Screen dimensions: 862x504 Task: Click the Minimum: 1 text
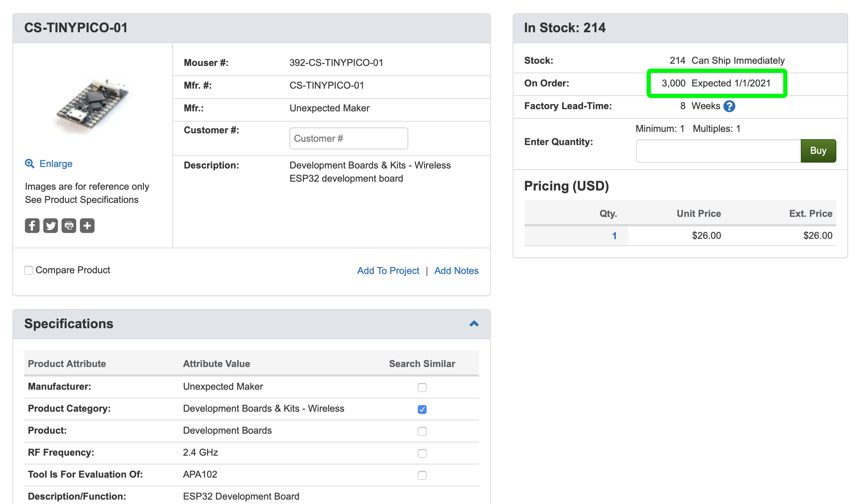660,129
